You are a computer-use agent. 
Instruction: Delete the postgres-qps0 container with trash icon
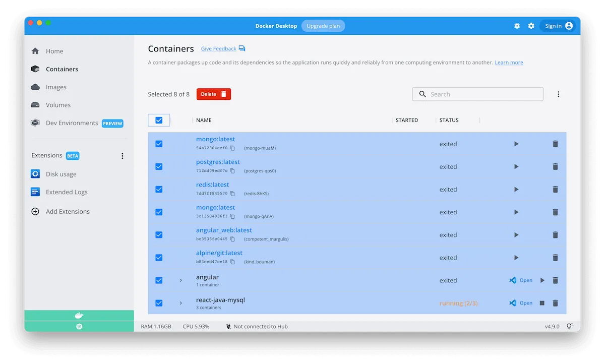(x=555, y=167)
